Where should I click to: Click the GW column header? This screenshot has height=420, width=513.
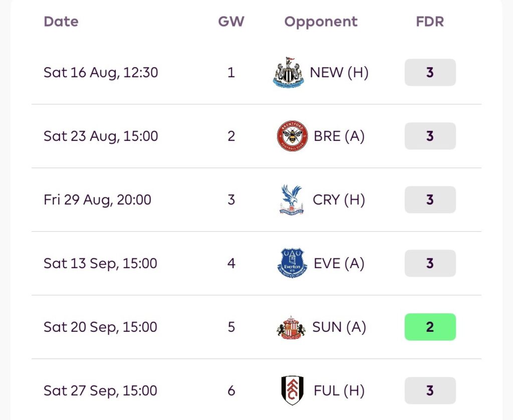231,22
